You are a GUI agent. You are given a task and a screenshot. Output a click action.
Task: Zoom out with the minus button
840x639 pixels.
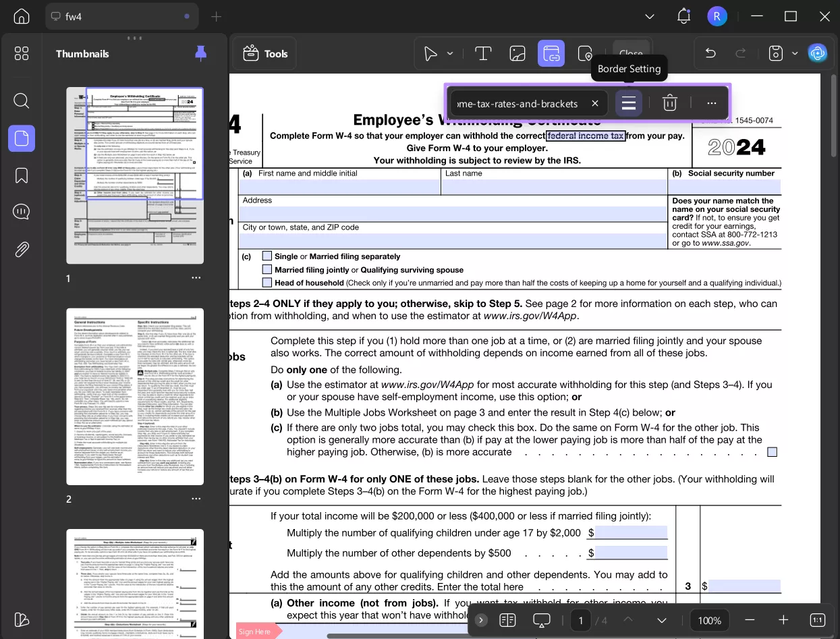[x=750, y=620]
